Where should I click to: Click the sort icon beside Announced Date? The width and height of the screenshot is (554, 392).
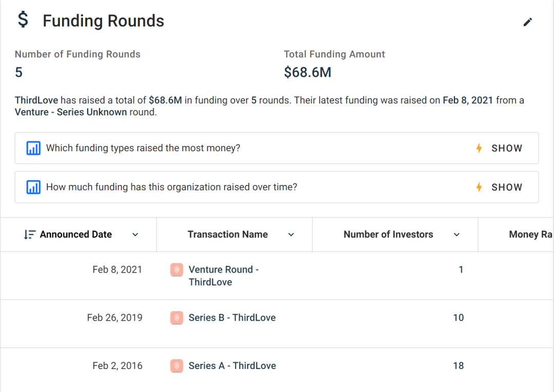[30, 235]
